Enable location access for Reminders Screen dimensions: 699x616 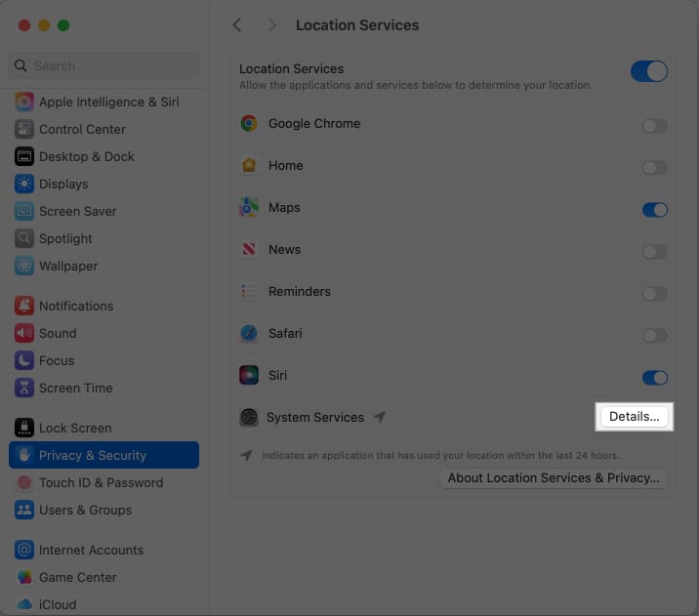point(654,293)
